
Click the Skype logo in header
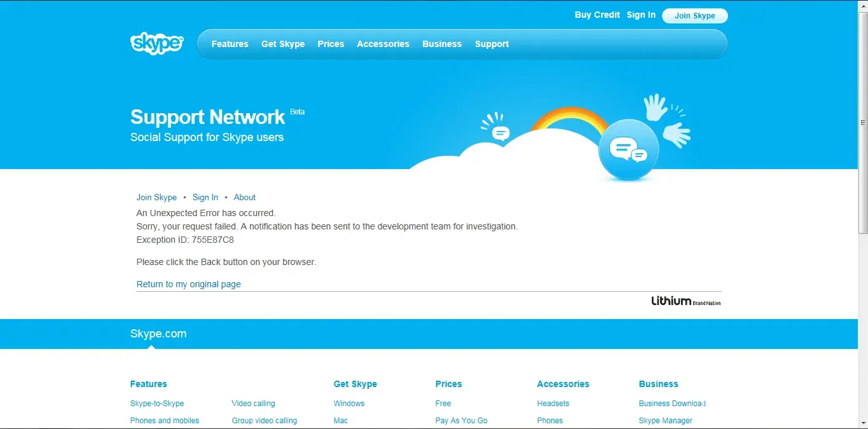pyautogui.click(x=156, y=43)
